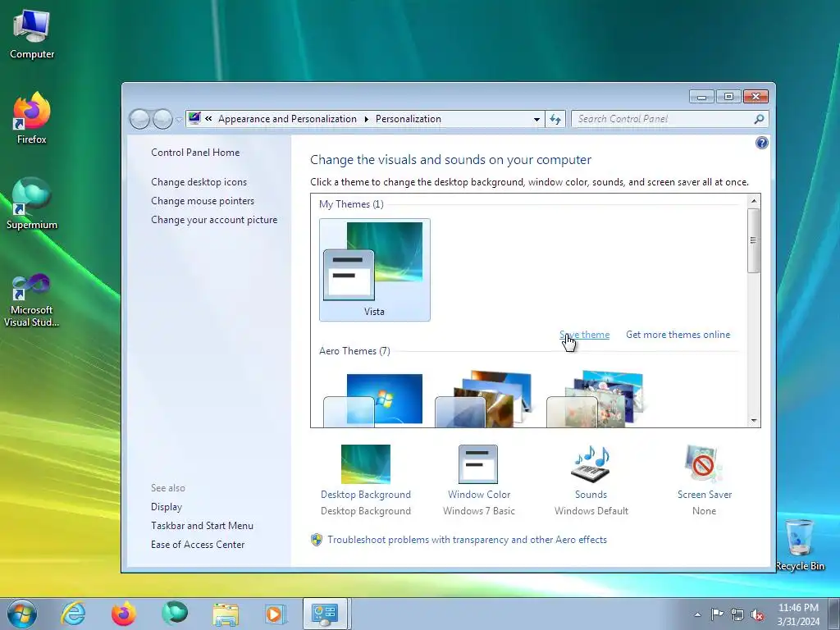Open Control Panel Home
This screenshot has width=840, height=630.
pyautogui.click(x=195, y=152)
